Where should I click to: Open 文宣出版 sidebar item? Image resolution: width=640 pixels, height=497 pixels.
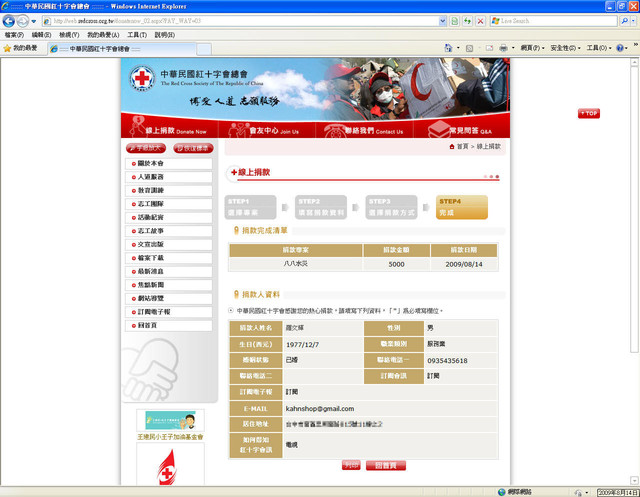(169, 244)
